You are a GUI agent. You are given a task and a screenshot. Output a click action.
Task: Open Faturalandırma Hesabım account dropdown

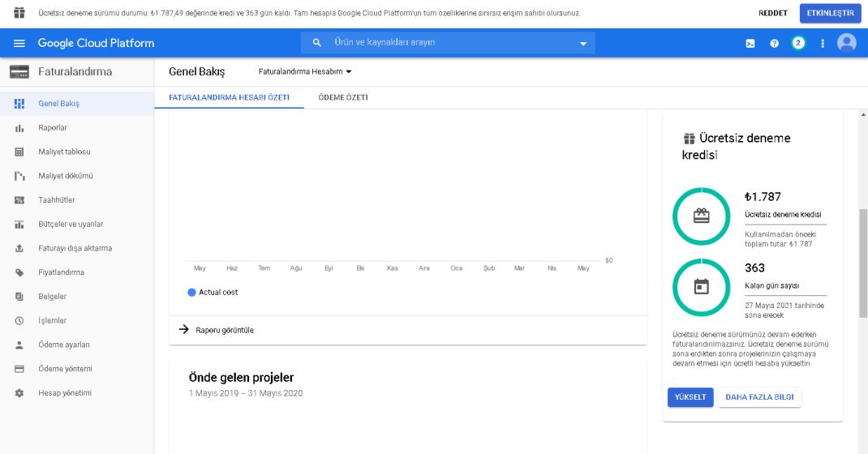point(305,71)
